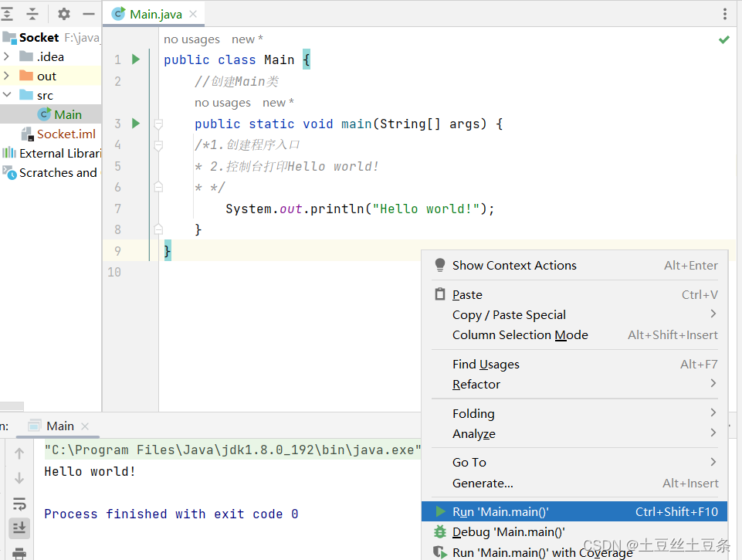The height and width of the screenshot is (560, 742).
Task: Click fold end marker at line 8
Action: click(158, 229)
